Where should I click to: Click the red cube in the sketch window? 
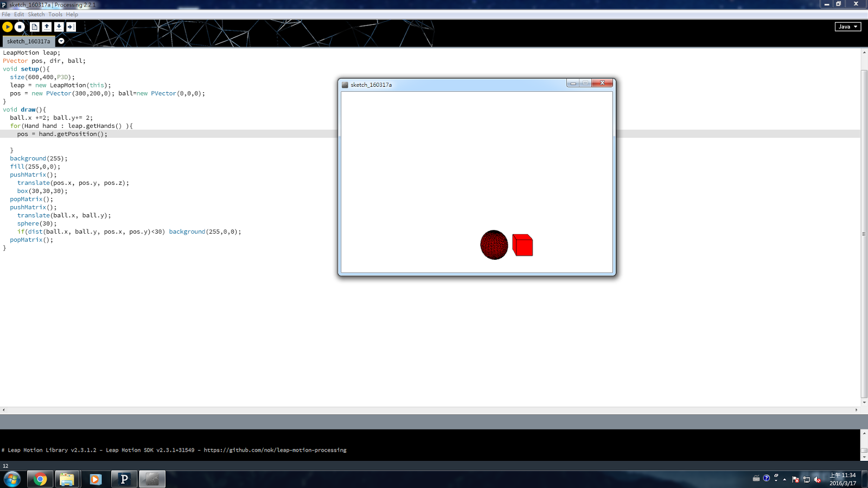(x=522, y=245)
